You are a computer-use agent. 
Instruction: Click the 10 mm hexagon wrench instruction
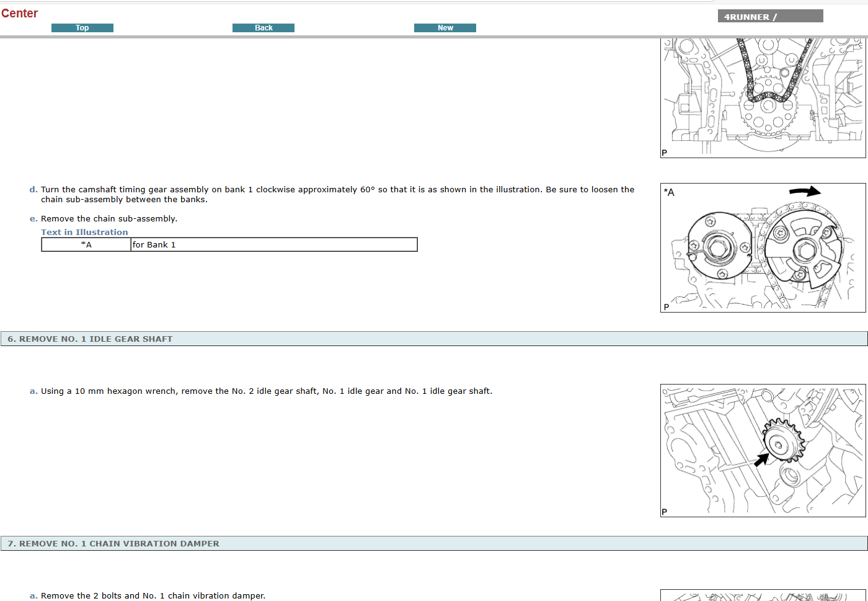tap(266, 391)
